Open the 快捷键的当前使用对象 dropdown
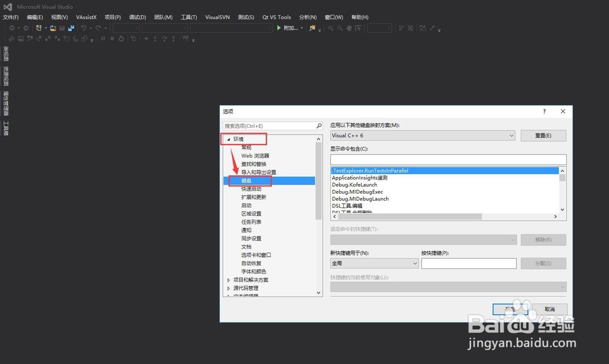The image size is (609, 364). pyautogui.click(x=448, y=287)
